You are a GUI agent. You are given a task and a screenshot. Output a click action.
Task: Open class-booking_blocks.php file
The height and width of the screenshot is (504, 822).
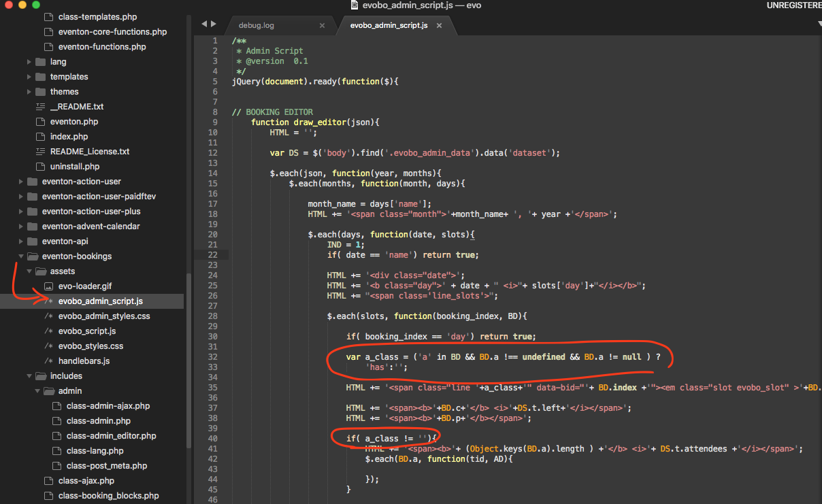tap(109, 496)
